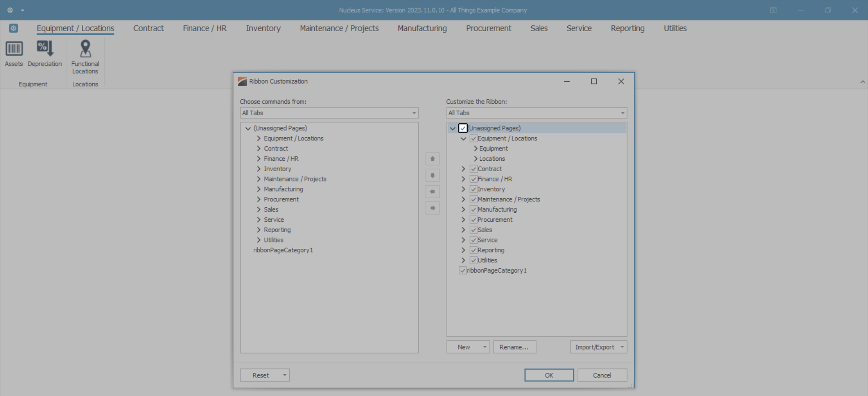
Task: Expand the Locations group in right tree
Action: 476,159
